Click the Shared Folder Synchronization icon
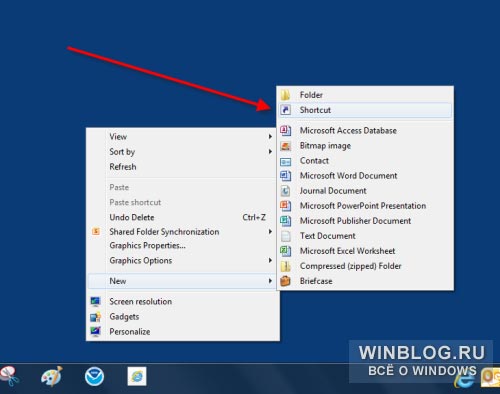 96,231
